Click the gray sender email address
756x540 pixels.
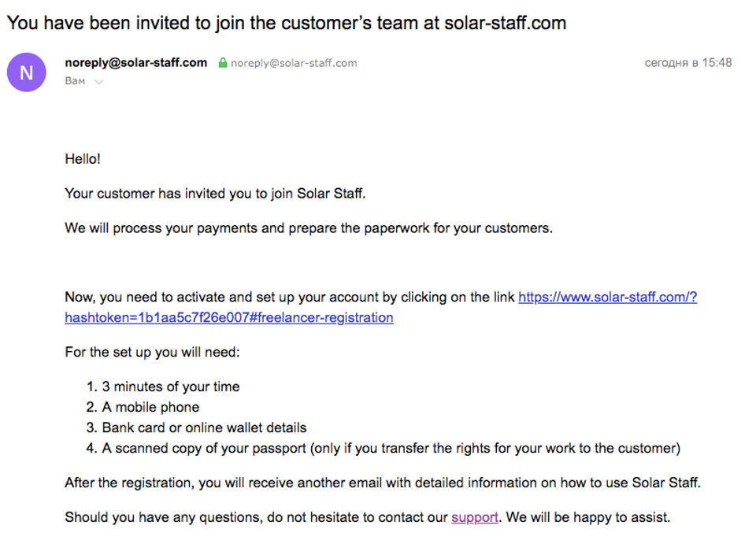pyautogui.click(x=294, y=63)
